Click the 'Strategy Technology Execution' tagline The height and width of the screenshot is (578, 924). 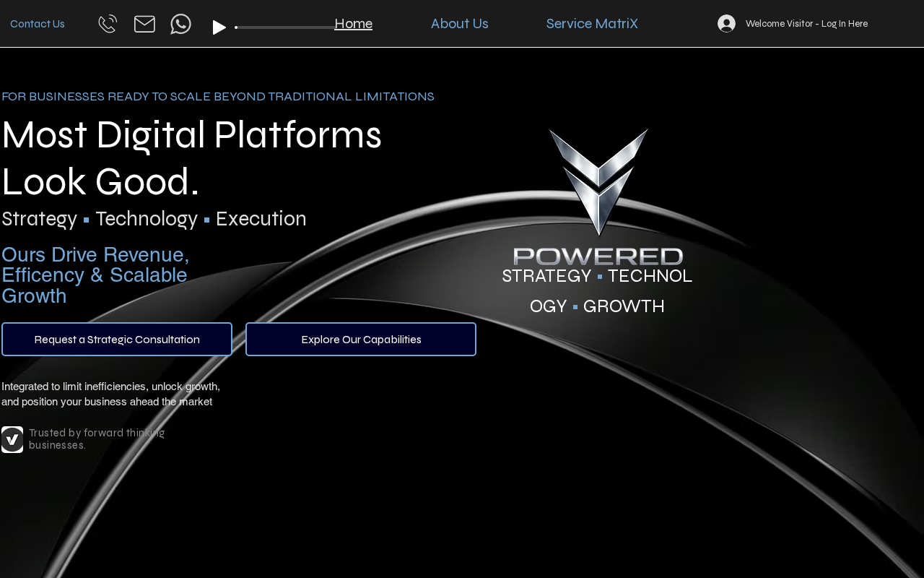pyautogui.click(x=154, y=219)
